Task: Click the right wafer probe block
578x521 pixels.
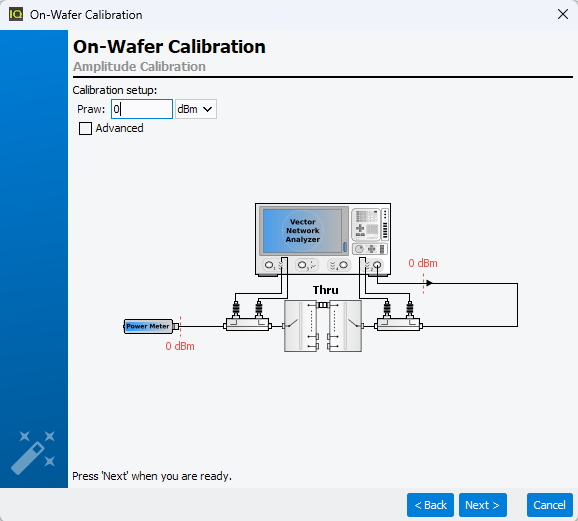Action: pyautogui.click(x=345, y=326)
